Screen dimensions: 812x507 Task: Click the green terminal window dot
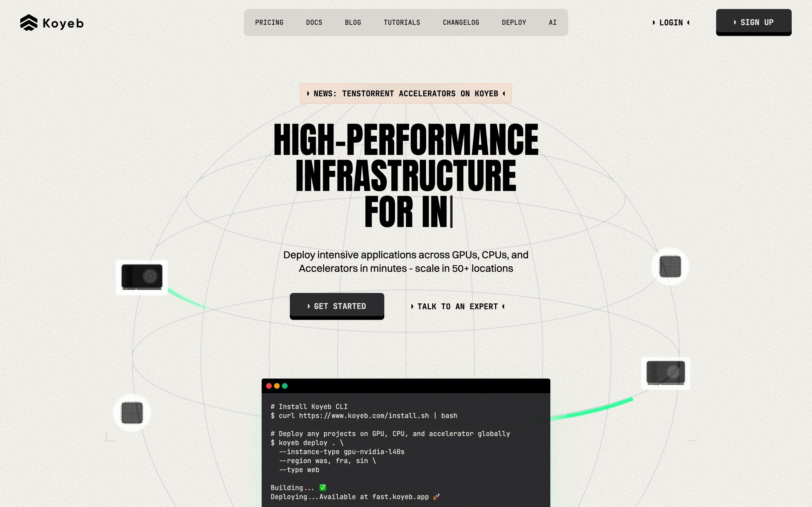(285, 386)
